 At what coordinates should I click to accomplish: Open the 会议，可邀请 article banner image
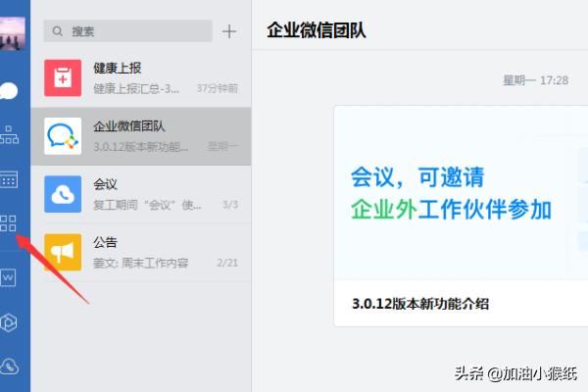click(x=461, y=193)
